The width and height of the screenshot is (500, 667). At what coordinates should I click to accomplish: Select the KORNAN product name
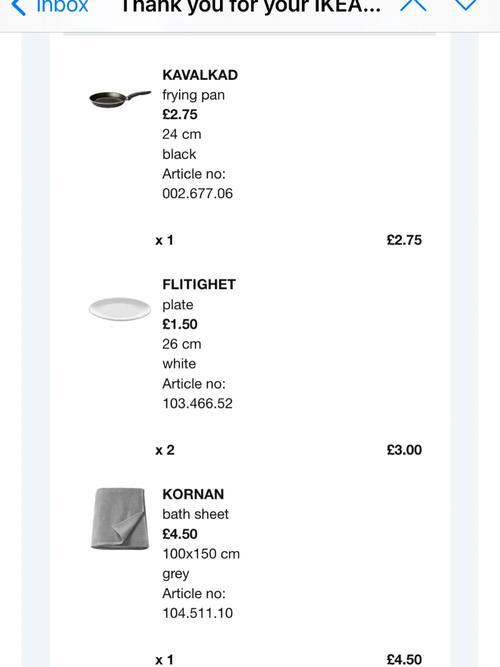click(x=193, y=494)
